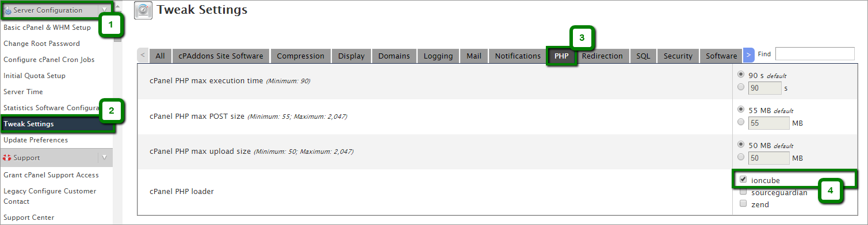Select custom max upload size radio
The image size is (868, 225).
click(741, 157)
